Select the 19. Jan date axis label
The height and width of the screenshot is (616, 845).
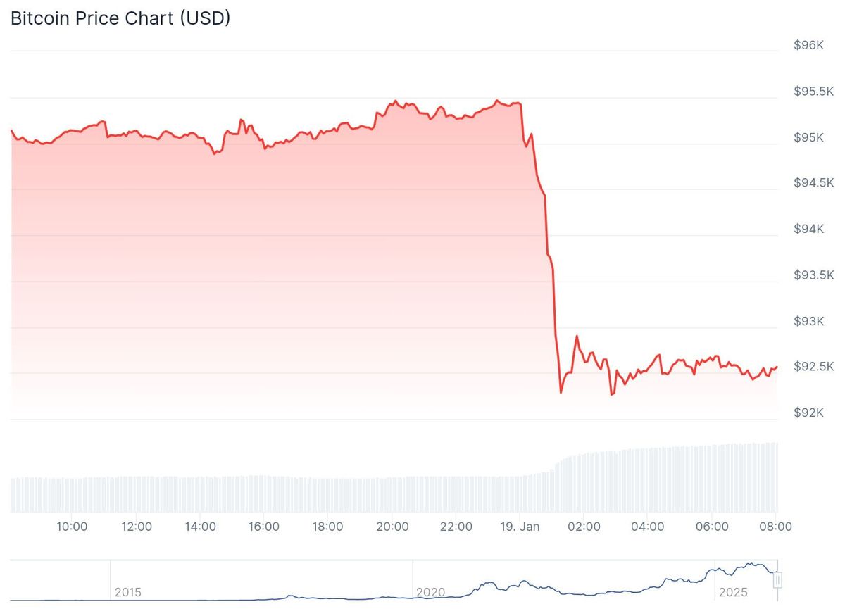[x=520, y=527]
